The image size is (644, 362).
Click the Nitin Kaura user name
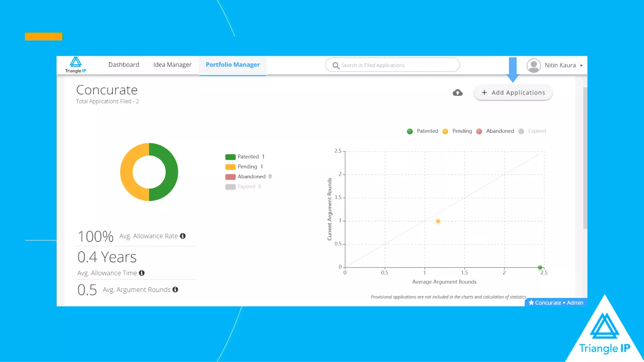(560, 65)
